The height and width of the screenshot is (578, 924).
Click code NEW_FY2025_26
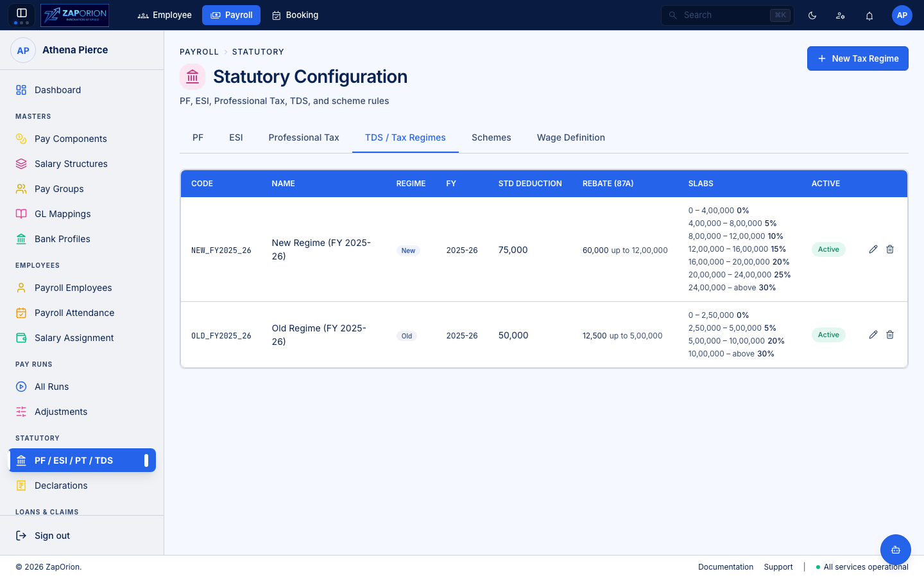pos(221,250)
